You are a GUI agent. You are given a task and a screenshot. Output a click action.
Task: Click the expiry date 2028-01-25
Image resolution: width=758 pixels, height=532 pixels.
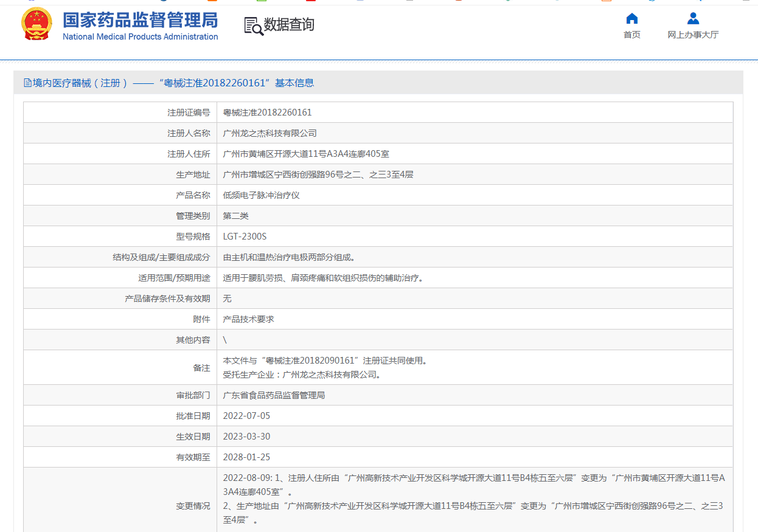[x=246, y=457]
